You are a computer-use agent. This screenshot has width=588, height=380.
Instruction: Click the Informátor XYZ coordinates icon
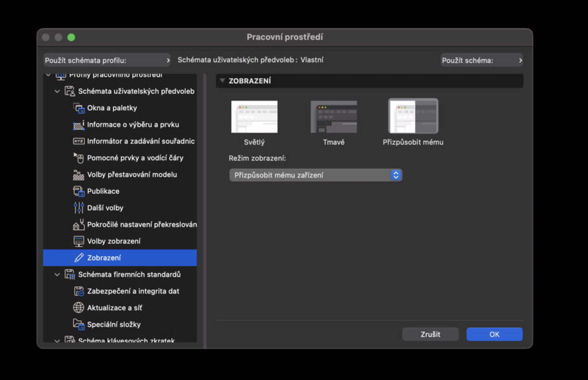click(x=78, y=141)
